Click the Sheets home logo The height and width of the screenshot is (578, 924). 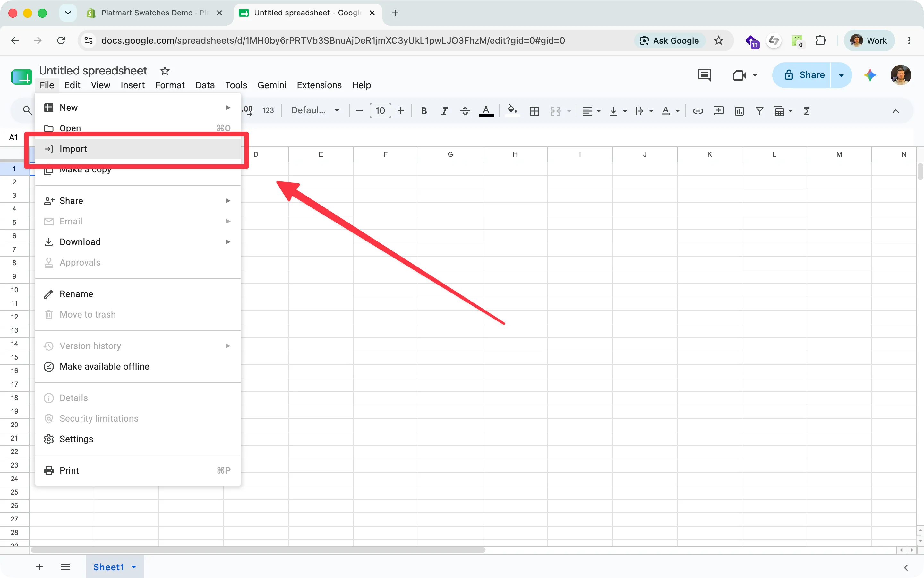click(21, 76)
